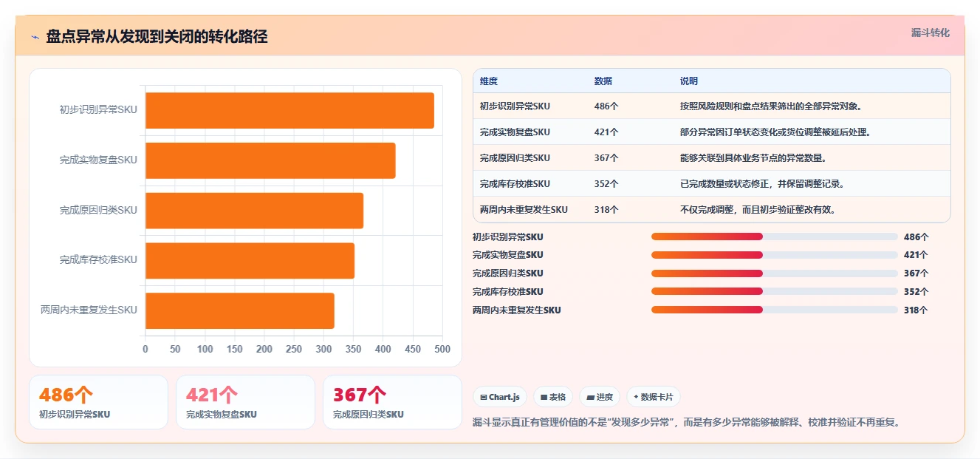The width and height of the screenshot is (980, 459).
Task: Select the Chart.js chip
Action: click(500, 397)
